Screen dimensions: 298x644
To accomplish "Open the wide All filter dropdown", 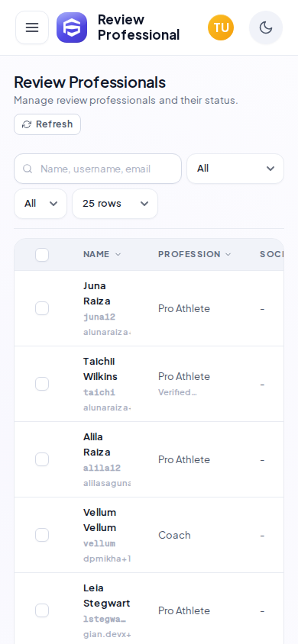I will 235,169.
